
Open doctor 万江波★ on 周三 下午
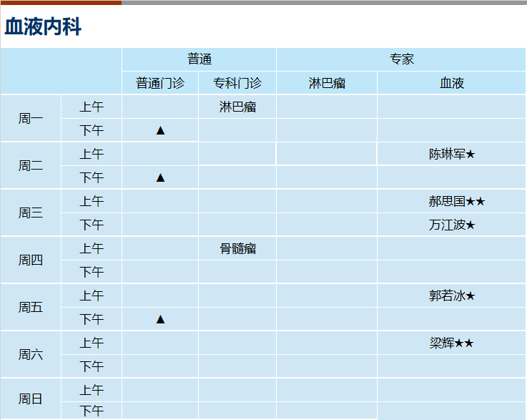(452, 225)
